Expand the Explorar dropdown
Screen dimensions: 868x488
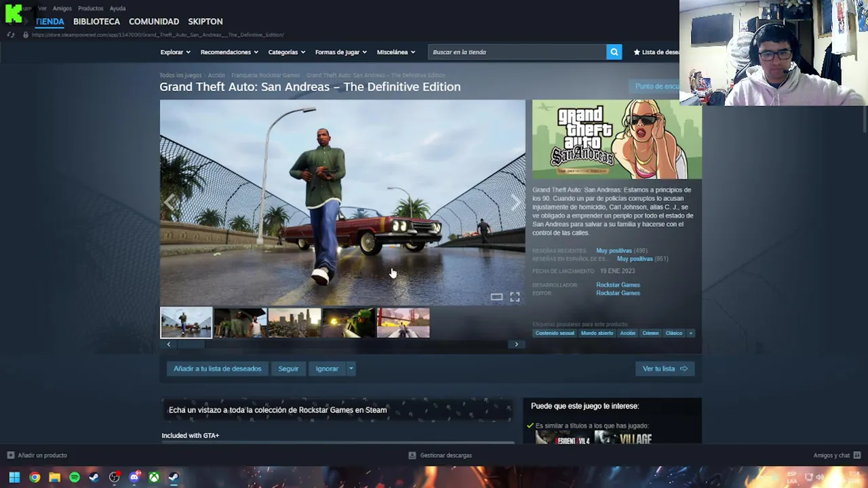tap(175, 52)
